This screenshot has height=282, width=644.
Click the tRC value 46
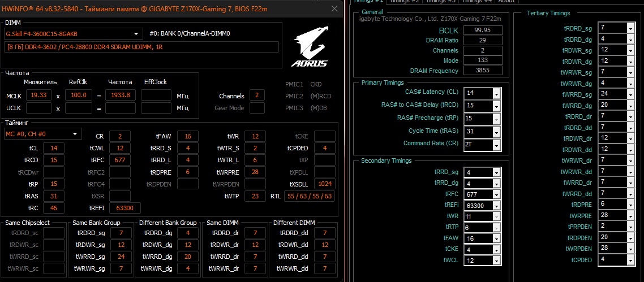point(54,208)
